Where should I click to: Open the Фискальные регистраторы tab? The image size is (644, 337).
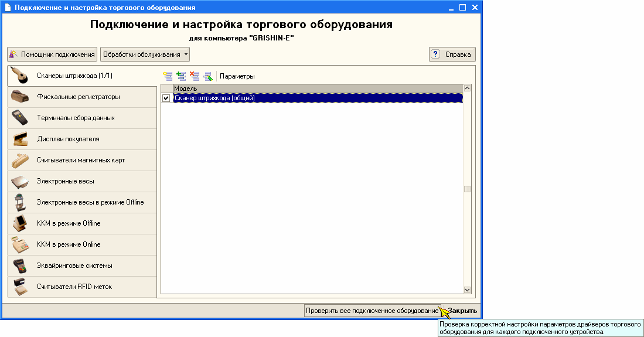[x=78, y=97]
